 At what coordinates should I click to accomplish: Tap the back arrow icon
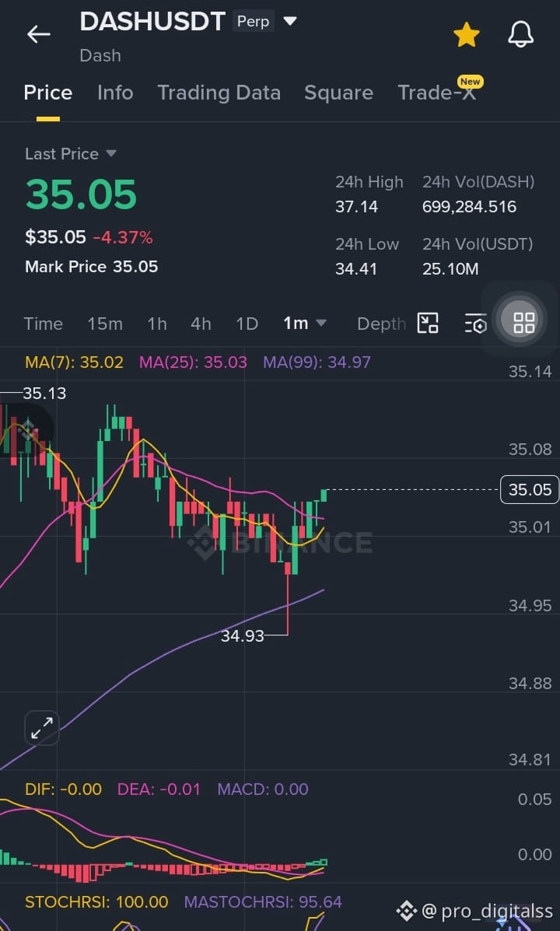coord(39,34)
